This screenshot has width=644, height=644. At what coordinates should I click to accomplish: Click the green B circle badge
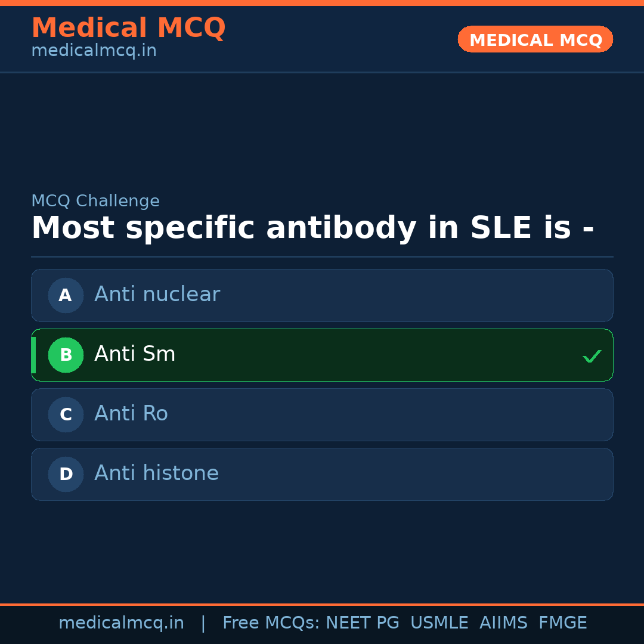point(66,355)
